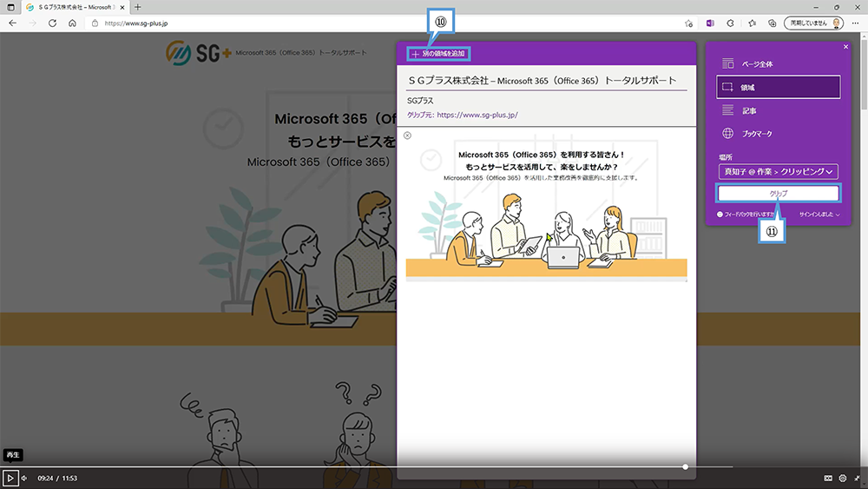Click the address bar showing sg-plus.jp
This screenshot has height=489, width=868.
(387, 23)
